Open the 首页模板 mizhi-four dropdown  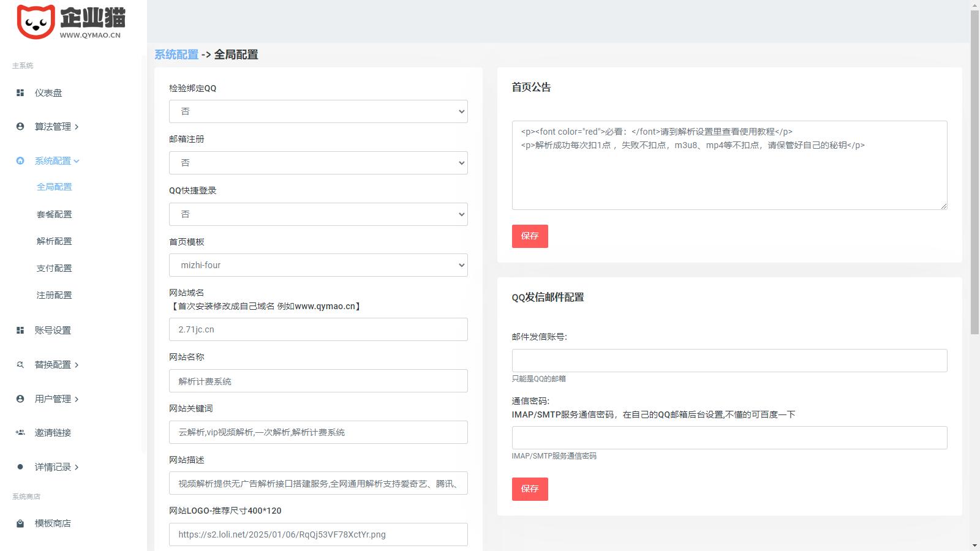(x=318, y=265)
